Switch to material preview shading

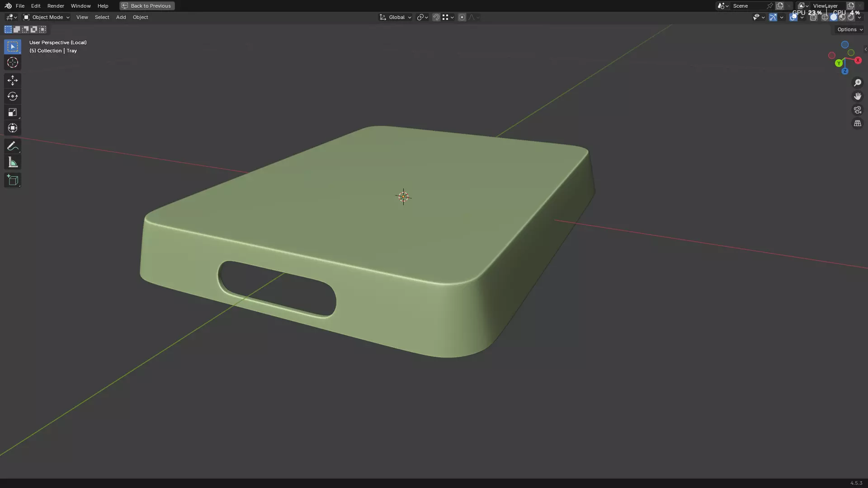pos(842,17)
